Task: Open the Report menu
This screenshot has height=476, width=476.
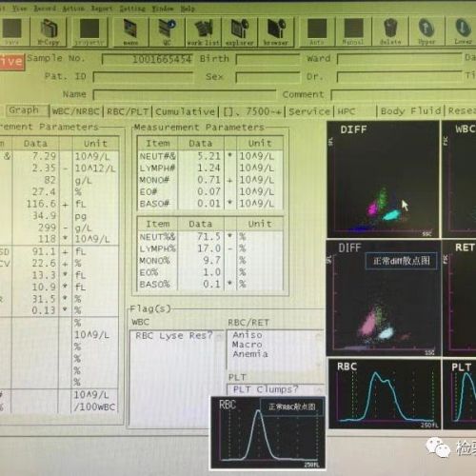Action: pos(102,9)
